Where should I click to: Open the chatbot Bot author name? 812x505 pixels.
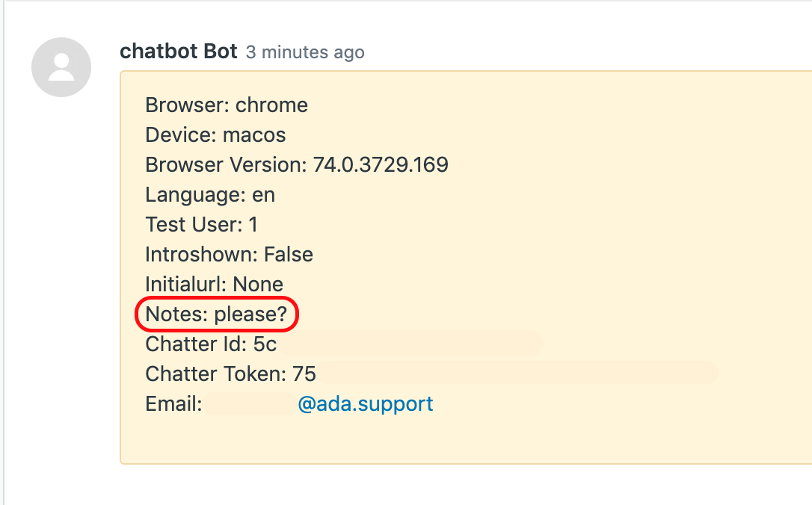[179, 52]
